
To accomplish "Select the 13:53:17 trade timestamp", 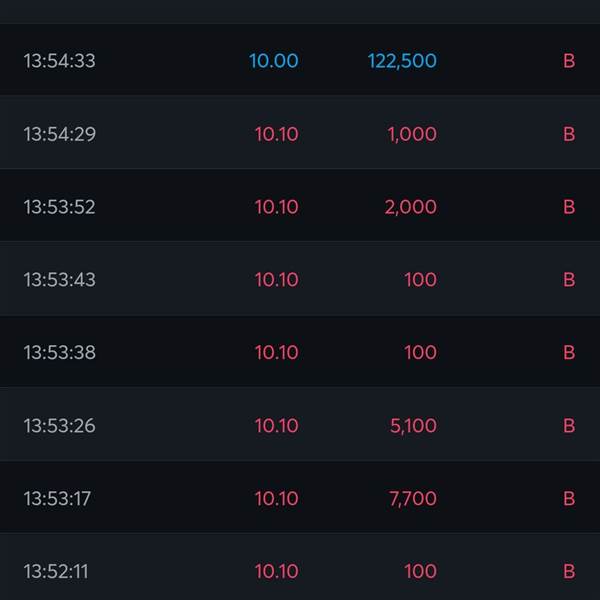I will [x=57, y=499].
